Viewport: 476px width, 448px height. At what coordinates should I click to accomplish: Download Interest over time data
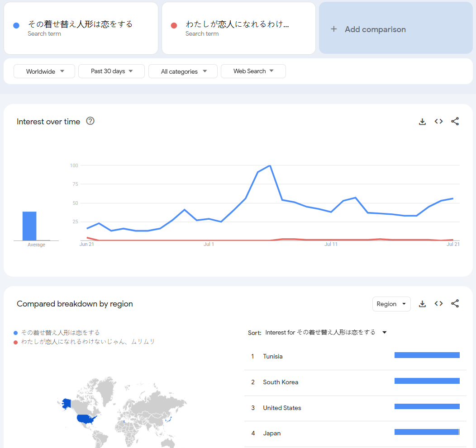(422, 122)
